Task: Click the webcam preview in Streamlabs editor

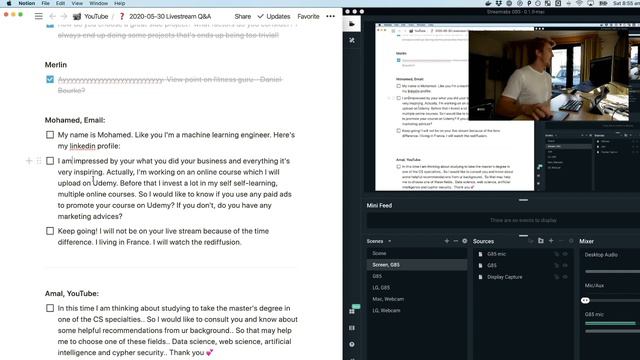Action: click(x=548, y=75)
